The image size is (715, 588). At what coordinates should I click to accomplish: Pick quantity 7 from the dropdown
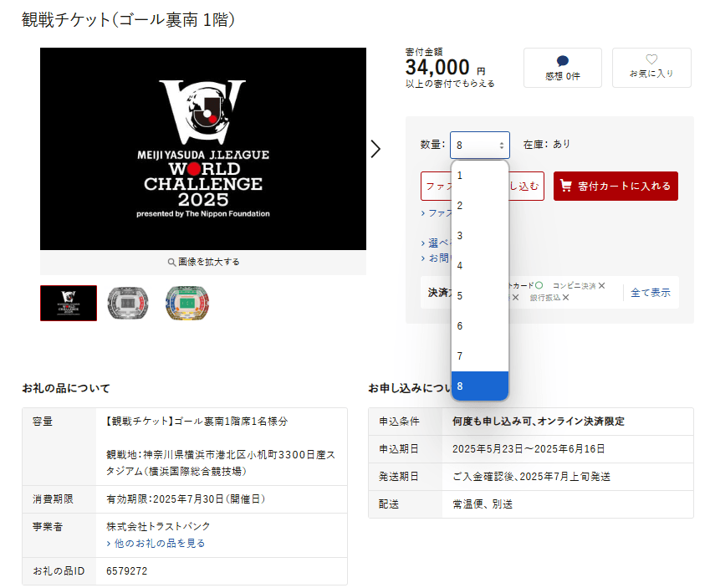point(479,356)
